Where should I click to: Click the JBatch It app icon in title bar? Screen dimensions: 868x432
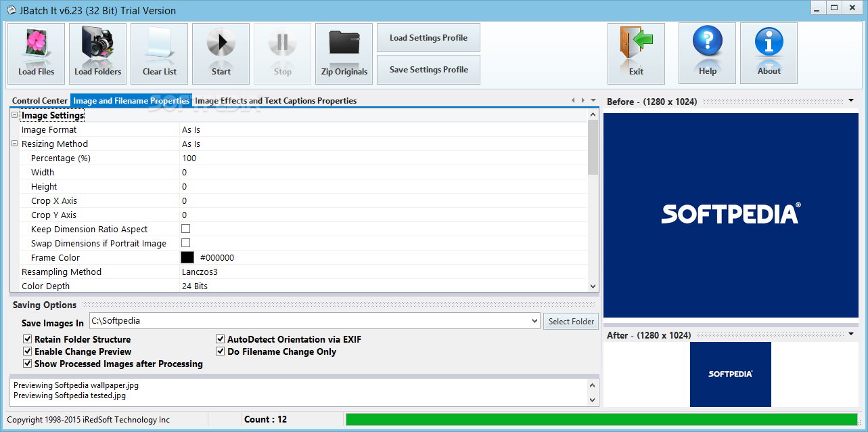click(x=12, y=10)
